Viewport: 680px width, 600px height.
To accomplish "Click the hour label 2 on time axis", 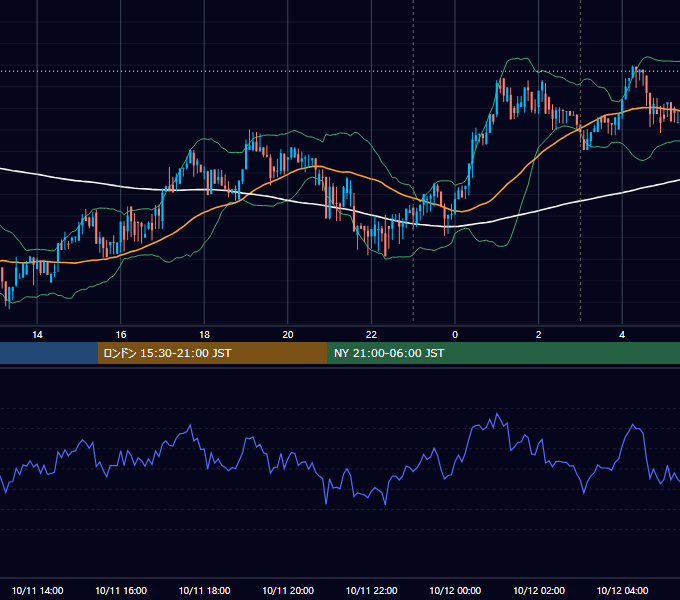I will point(539,335).
